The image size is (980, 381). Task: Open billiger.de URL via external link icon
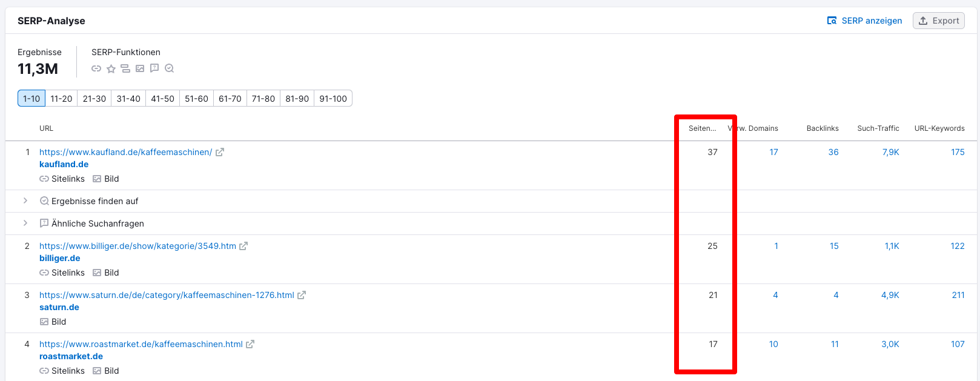pyautogui.click(x=243, y=246)
